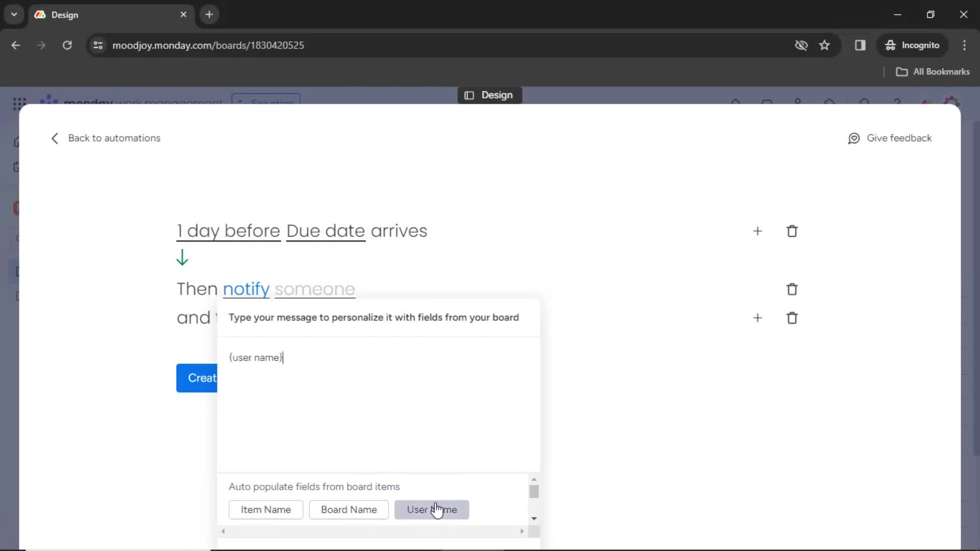Select the Board Name field button
The width and height of the screenshot is (980, 551).
(349, 509)
